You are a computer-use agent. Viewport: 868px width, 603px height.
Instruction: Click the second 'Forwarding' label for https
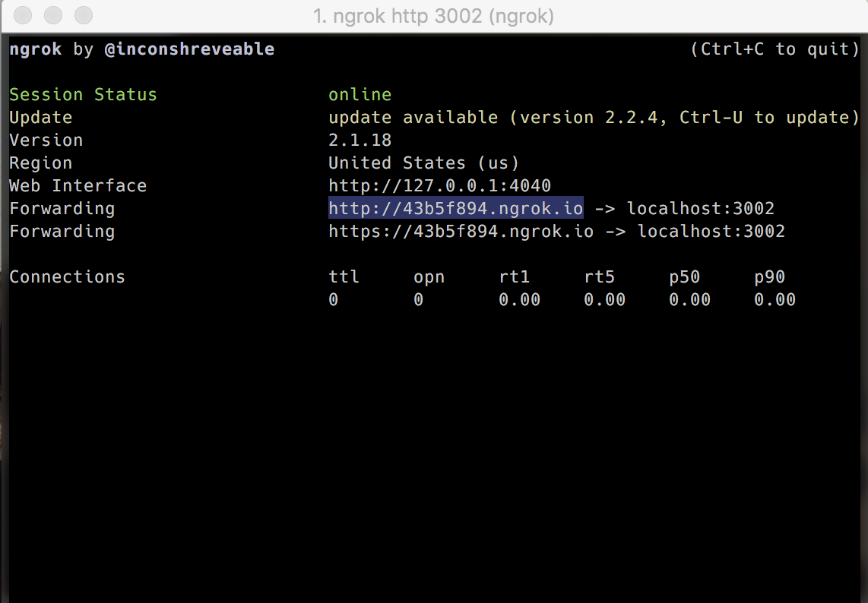(62, 231)
